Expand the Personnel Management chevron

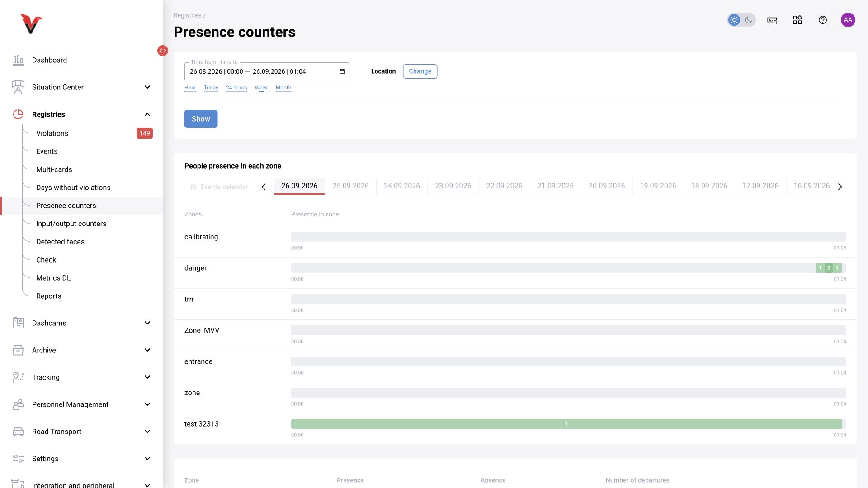point(147,404)
